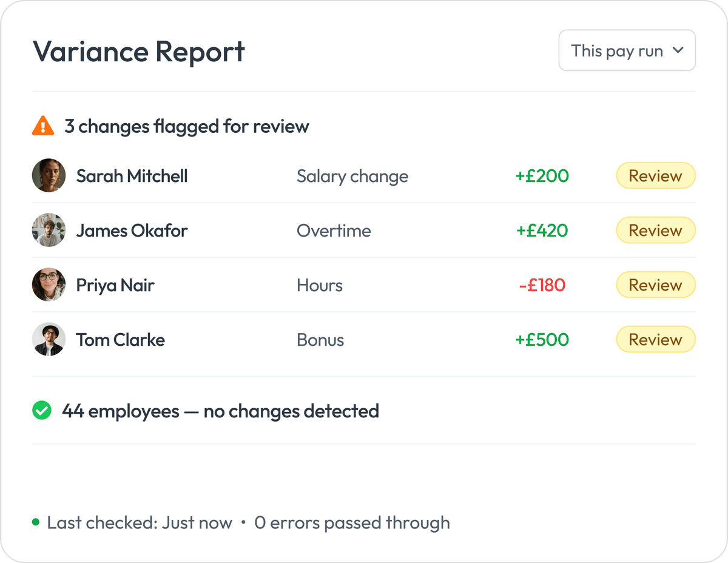The image size is (728, 563).
Task: Expand the 44 employees no changes section
Action: 220,411
